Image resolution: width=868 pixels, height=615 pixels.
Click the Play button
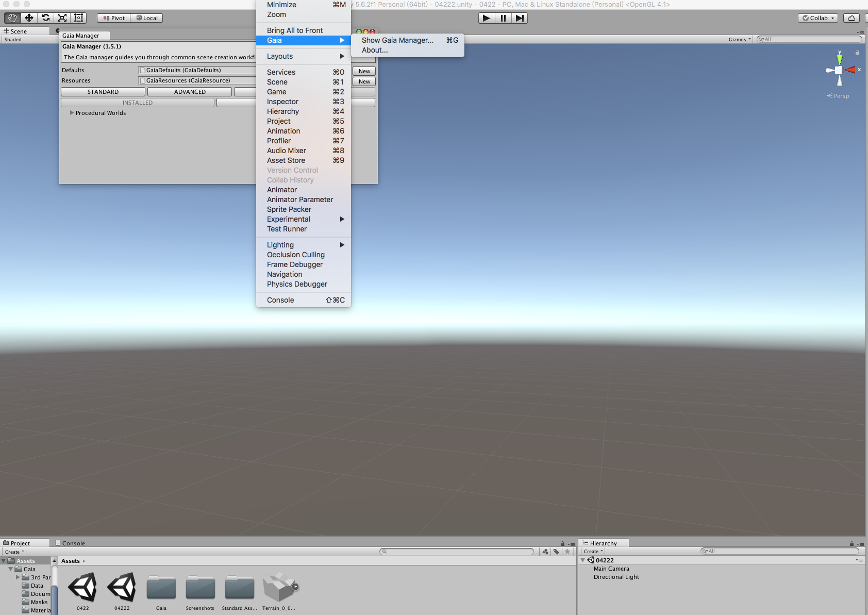(x=486, y=18)
